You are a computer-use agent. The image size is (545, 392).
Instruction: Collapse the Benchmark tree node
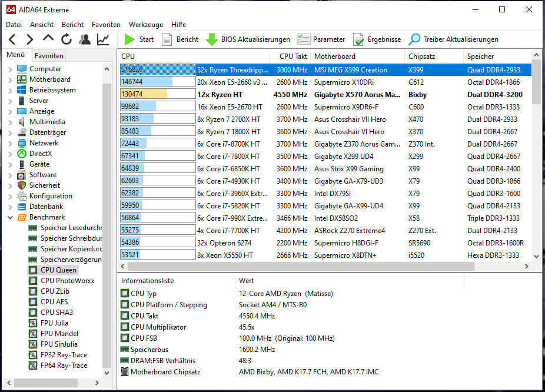tap(10, 218)
